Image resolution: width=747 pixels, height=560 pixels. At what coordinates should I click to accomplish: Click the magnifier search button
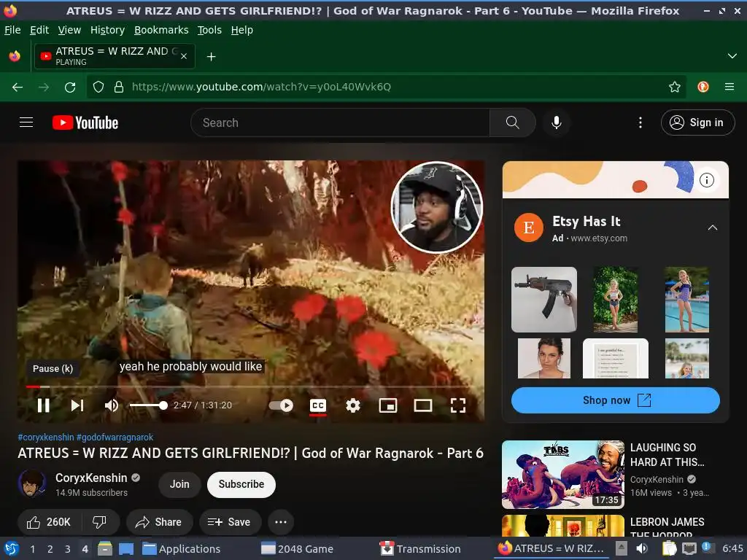pos(513,122)
